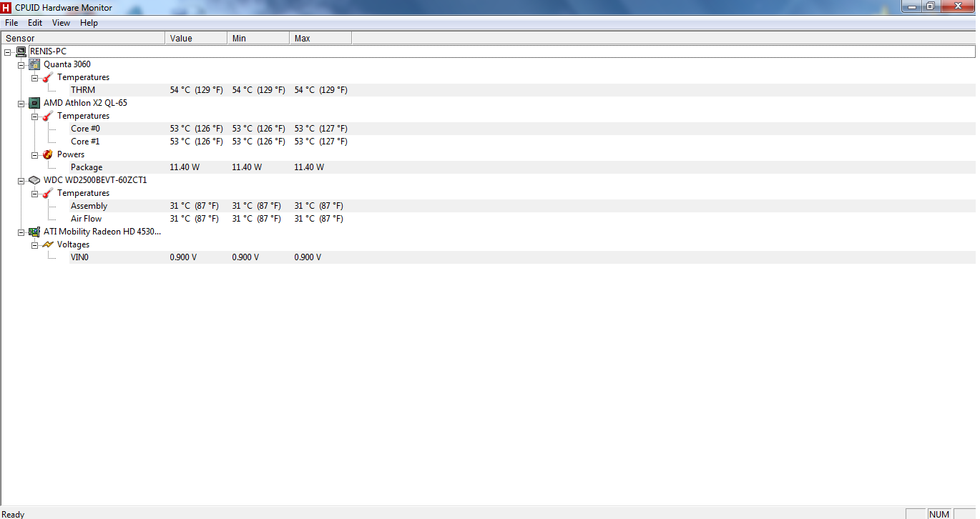Select the RENIS-PC label
980x519 pixels.
(x=48, y=51)
